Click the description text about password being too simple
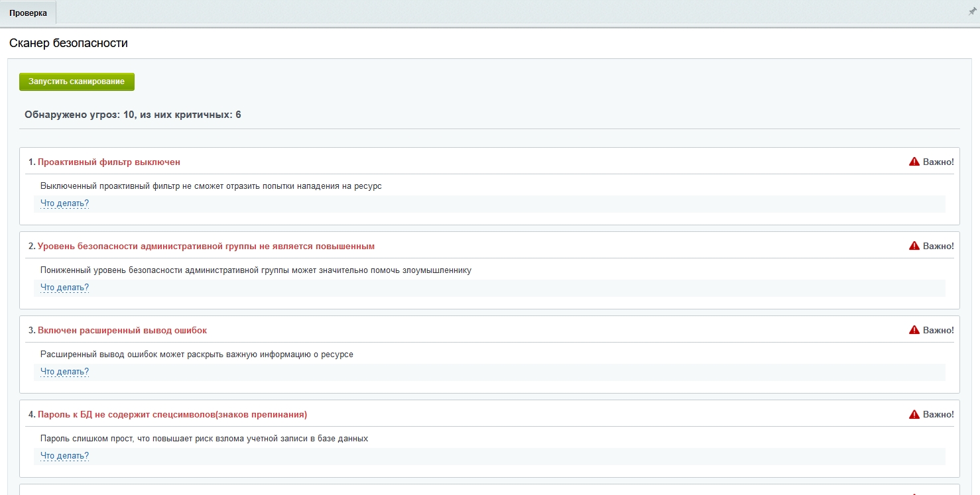This screenshot has height=495, width=980. (x=204, y=439)
